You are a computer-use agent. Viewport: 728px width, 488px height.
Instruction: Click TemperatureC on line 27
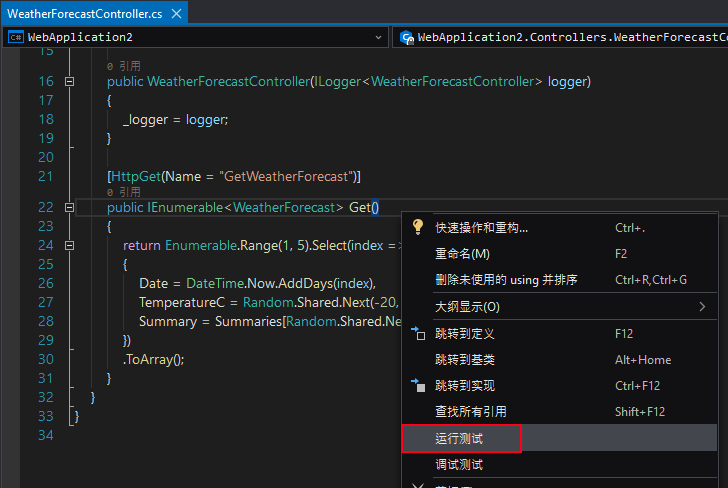coord(182,302)
